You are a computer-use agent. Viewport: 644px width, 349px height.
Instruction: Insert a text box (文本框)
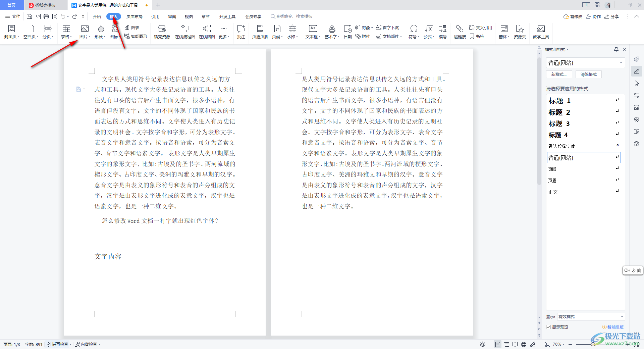[313, 32]
